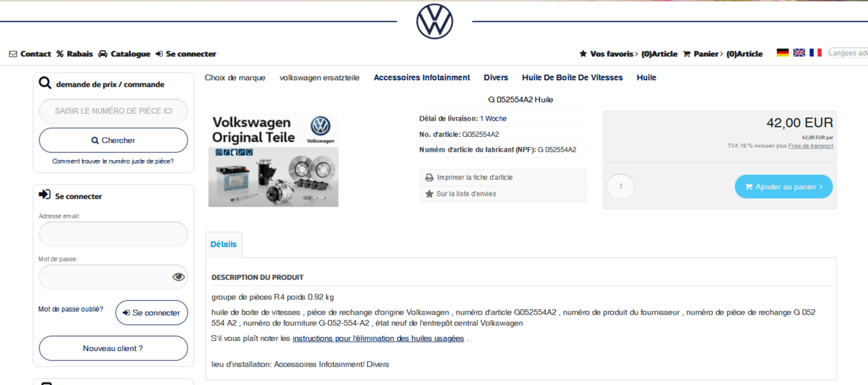Open the Catalogue car link
868x385 pixels.
click(x=124, y=54)
